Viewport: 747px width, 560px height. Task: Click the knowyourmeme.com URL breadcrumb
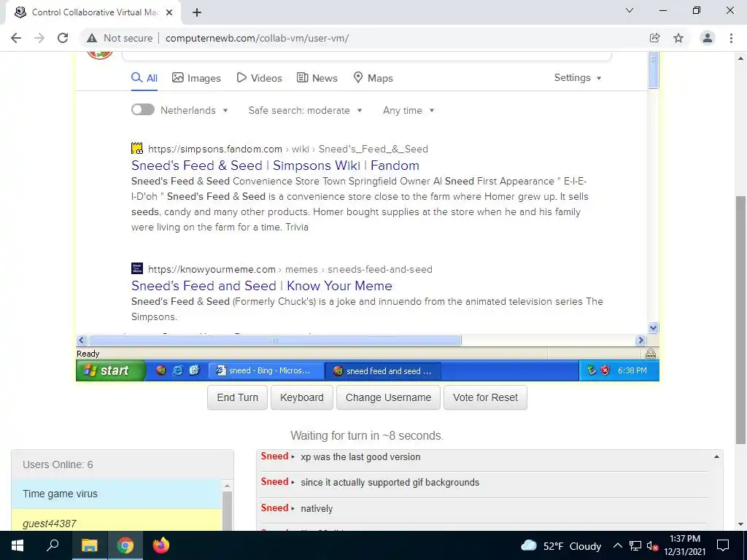[290, 270]
